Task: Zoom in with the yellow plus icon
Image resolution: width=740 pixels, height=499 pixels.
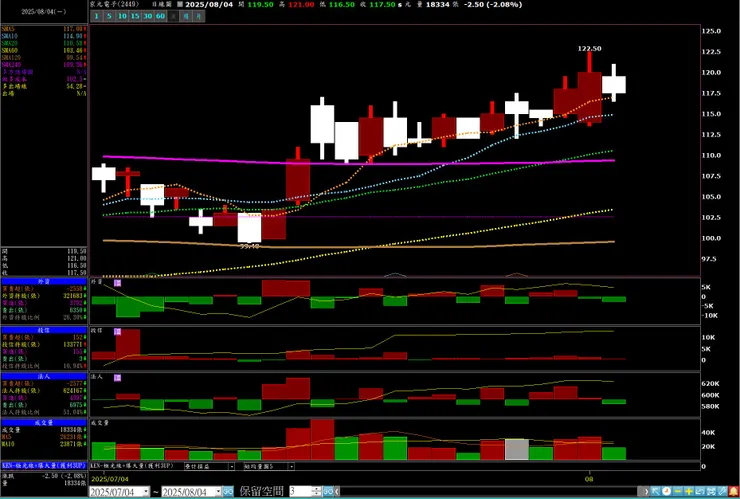Action: click(x=689, y=491)
